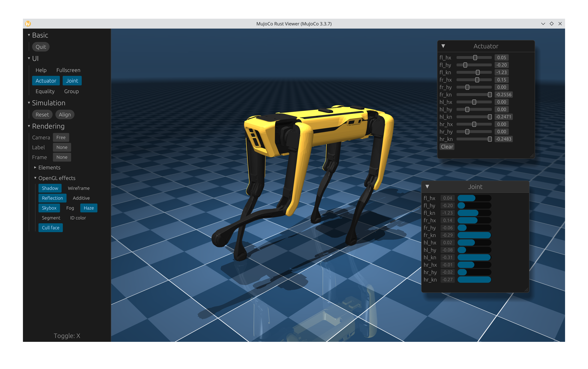The image size is (588, 369).
Task: Click the Actuator panel resize grip
Action: [532, 156]
